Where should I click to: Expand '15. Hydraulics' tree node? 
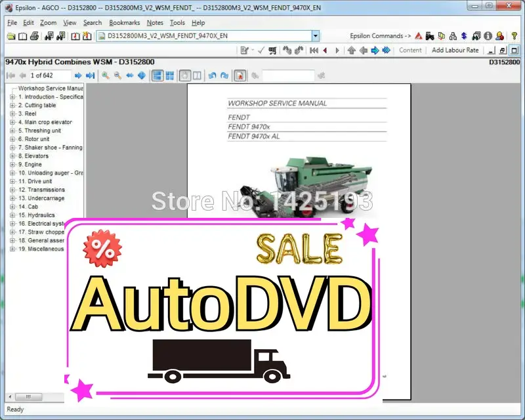12,215
